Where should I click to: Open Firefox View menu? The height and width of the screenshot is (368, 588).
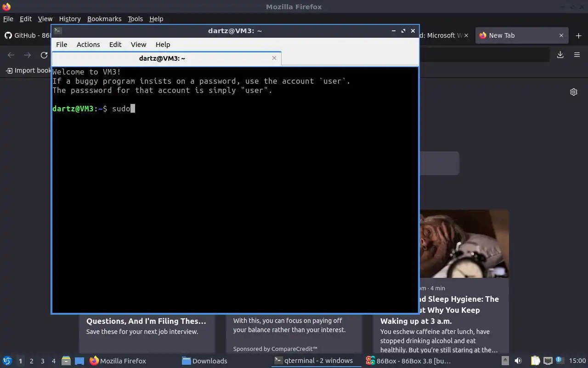45,19
